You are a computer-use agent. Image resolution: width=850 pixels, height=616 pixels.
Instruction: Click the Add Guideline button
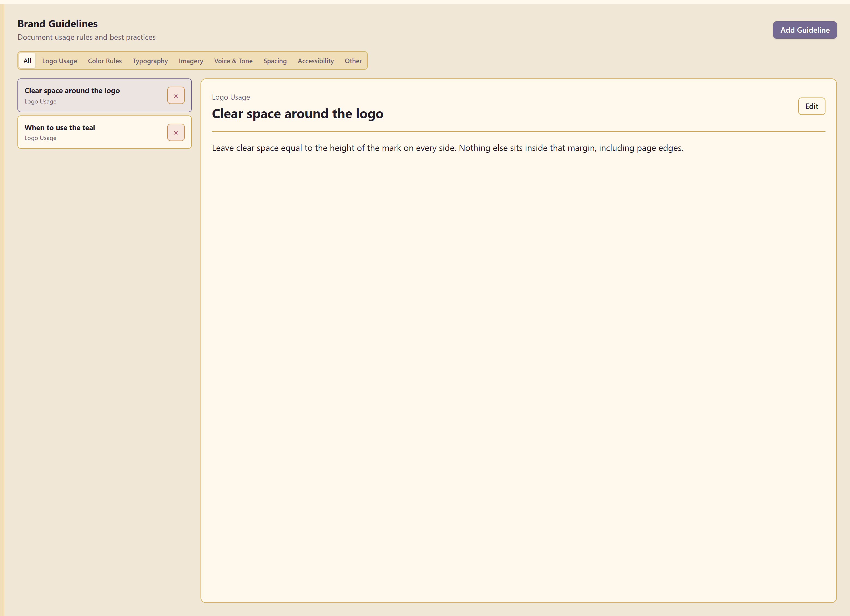click(x=805, y=30)
